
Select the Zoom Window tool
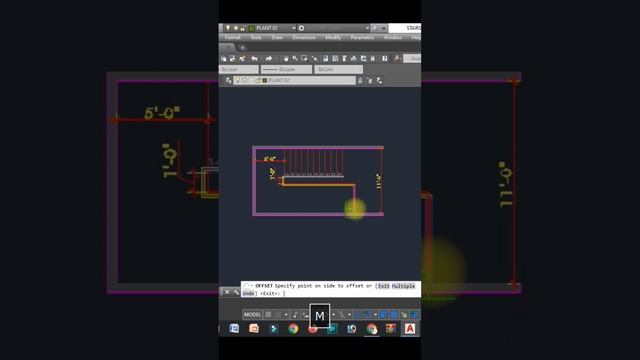304,58
